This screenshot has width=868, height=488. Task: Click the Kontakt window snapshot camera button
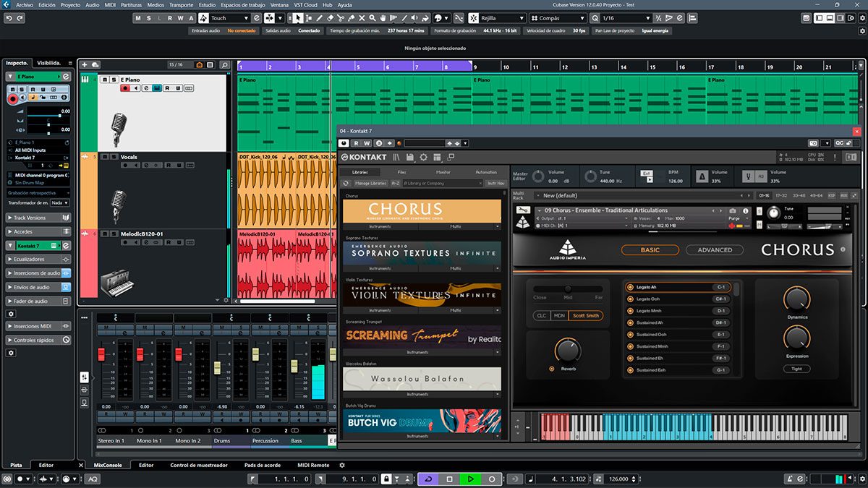(814, 143)
